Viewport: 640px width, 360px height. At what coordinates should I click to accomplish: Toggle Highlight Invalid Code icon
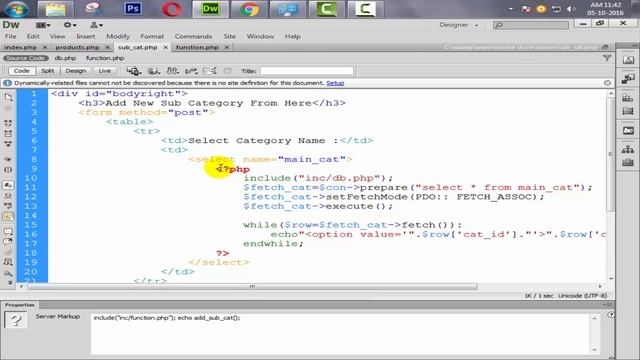(8, 196)
